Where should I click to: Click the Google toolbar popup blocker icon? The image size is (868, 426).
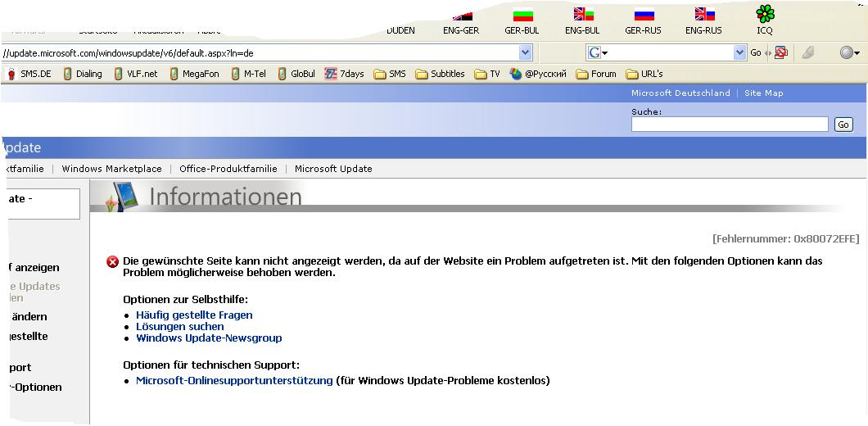tap(780, 52)
